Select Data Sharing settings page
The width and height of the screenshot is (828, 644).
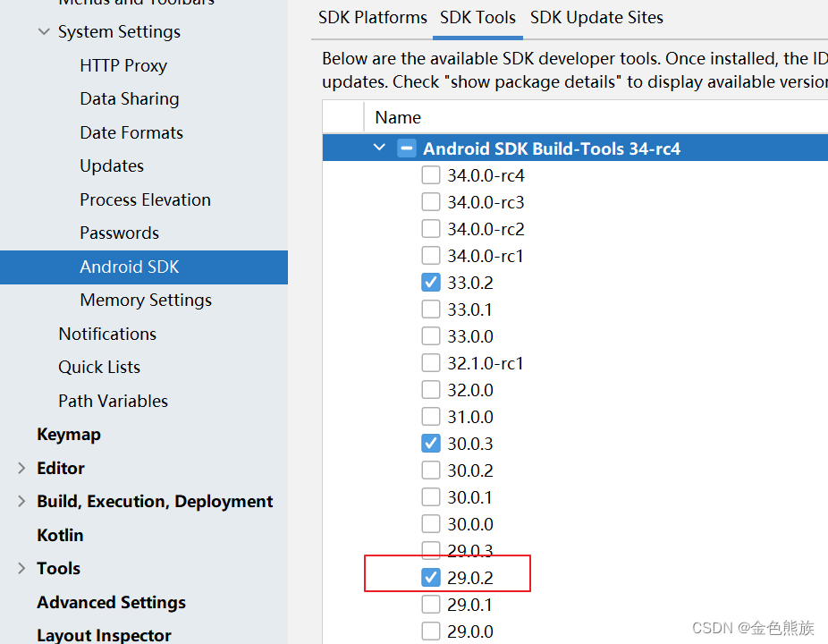[x=130, y=98]
